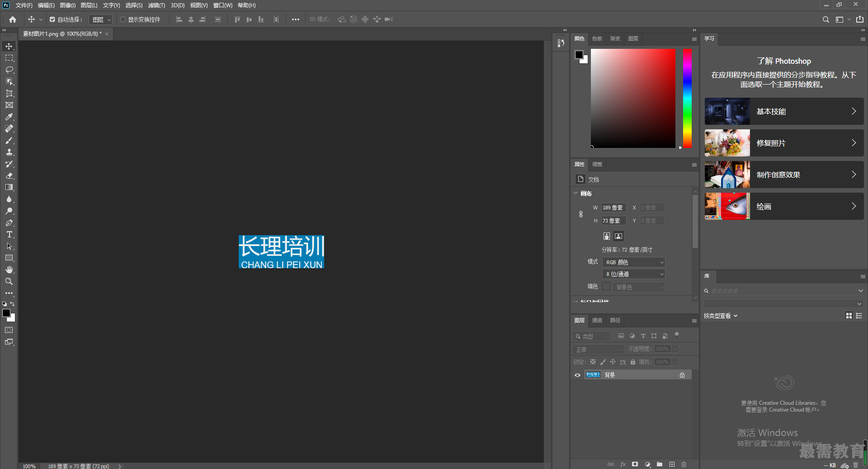Viewport: 868px width, 469px height.
Task: Open the Make Creative Effects tutorial
Action: pos(784,175)
